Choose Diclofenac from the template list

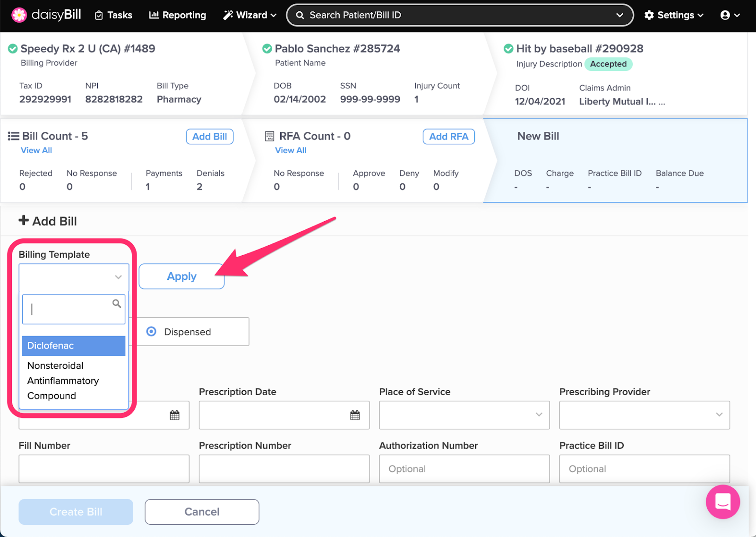(x=74, y=346)
